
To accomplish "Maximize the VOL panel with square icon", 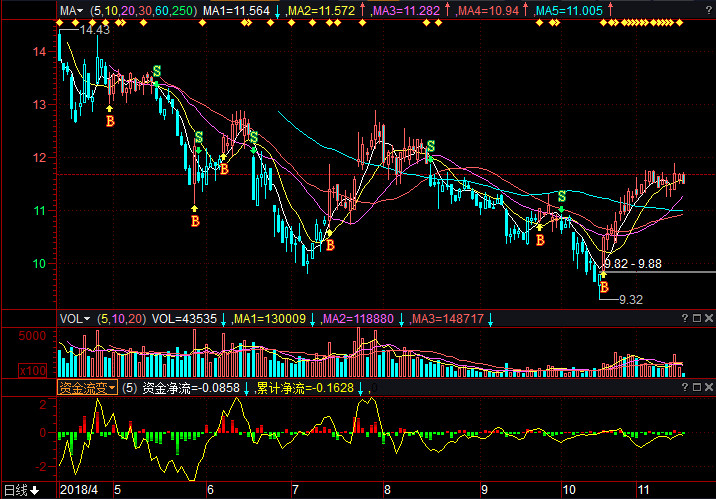I will coord(696,318).
